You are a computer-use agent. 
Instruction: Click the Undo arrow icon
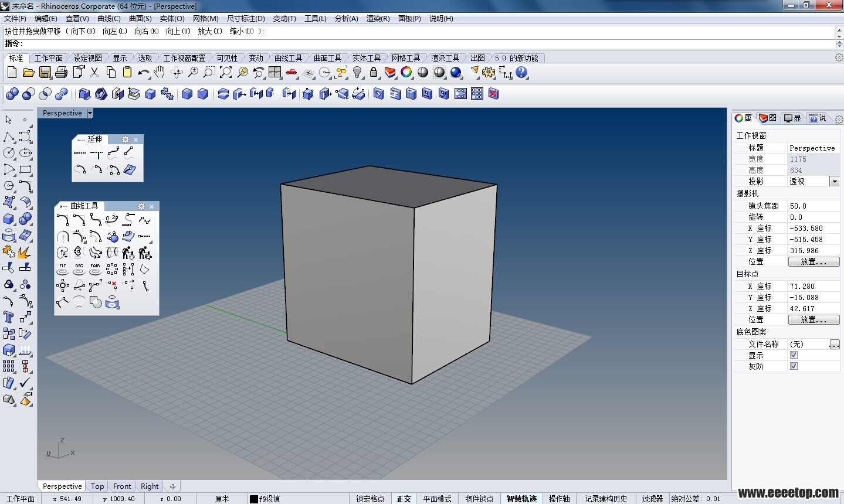click(x=144, y=73)
